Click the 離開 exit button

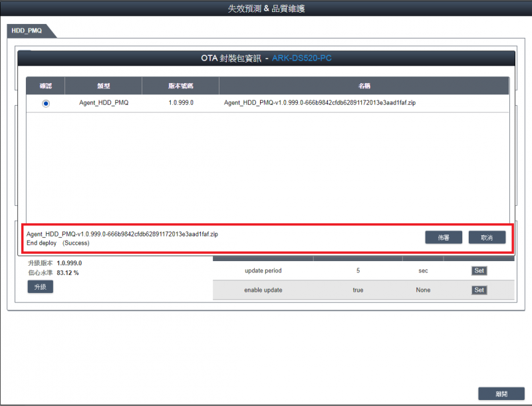click(x=501, y=393)
